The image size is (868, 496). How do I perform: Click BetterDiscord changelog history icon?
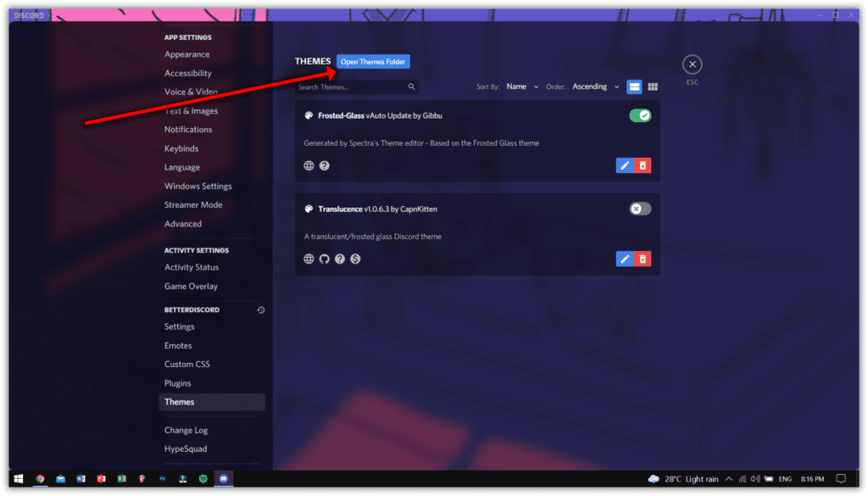(261, 310)
